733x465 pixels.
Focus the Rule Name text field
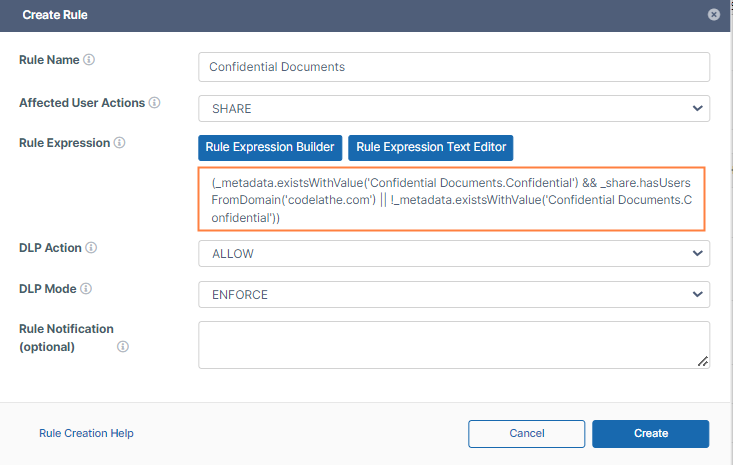tap(454, 67)
